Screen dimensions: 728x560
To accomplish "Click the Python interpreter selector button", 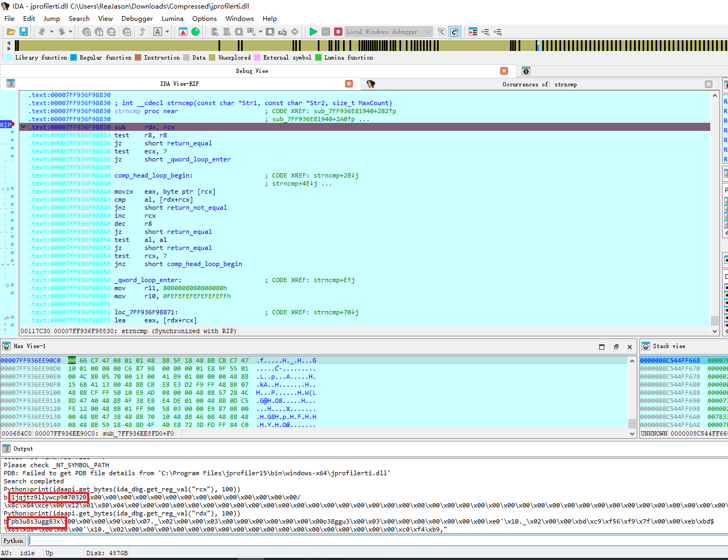I will pyautogui.click(x=13, y=541).
